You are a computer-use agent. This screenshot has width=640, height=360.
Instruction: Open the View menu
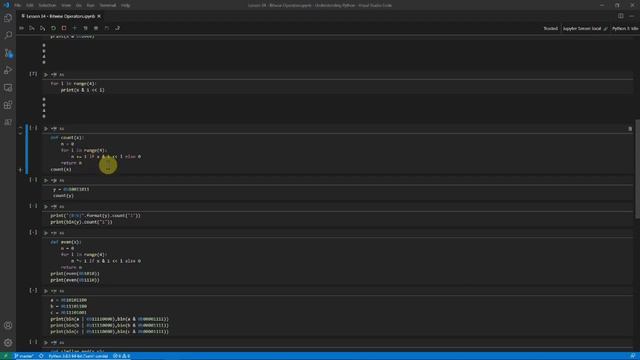pyautogui.click(x=66, y=5)
